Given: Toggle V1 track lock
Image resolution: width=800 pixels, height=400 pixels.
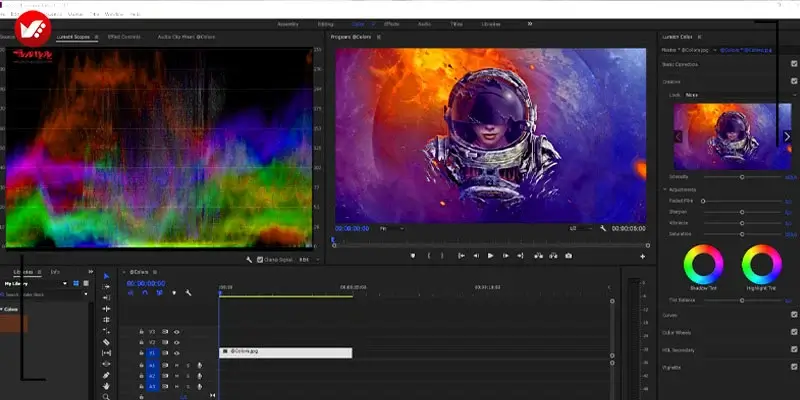Looking at the screenshot, I should click(141, 353).
